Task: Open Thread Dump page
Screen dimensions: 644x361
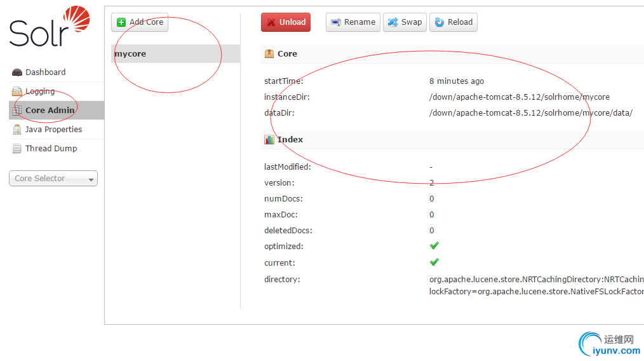Action: [51, 149]
